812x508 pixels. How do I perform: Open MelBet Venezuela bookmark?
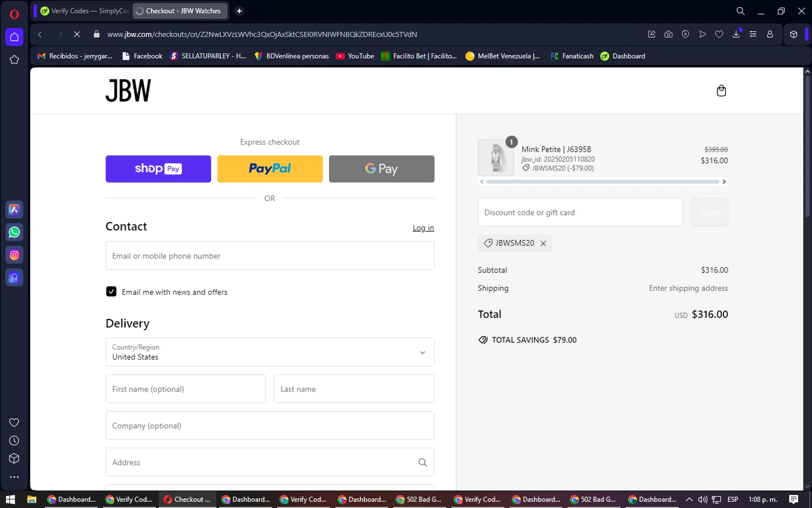click(x=502, y=56)
